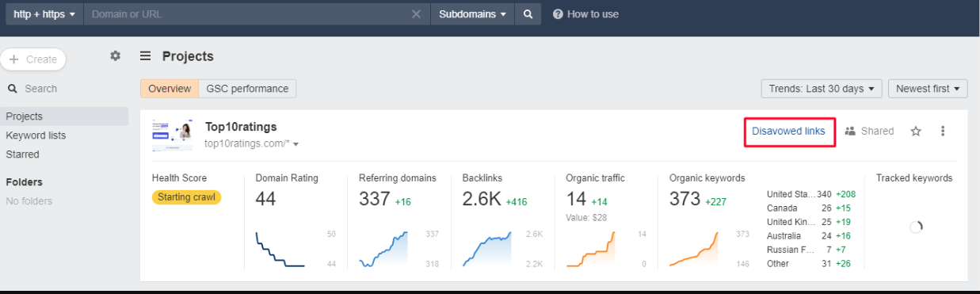Click the Disavowed links link

[788, 131]
